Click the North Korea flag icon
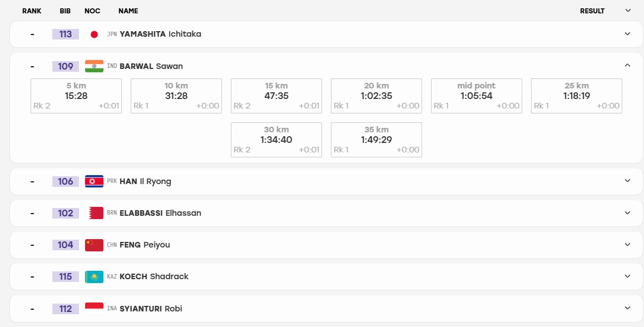The width and height of the screenshot is (644, 327). [94, 181]
